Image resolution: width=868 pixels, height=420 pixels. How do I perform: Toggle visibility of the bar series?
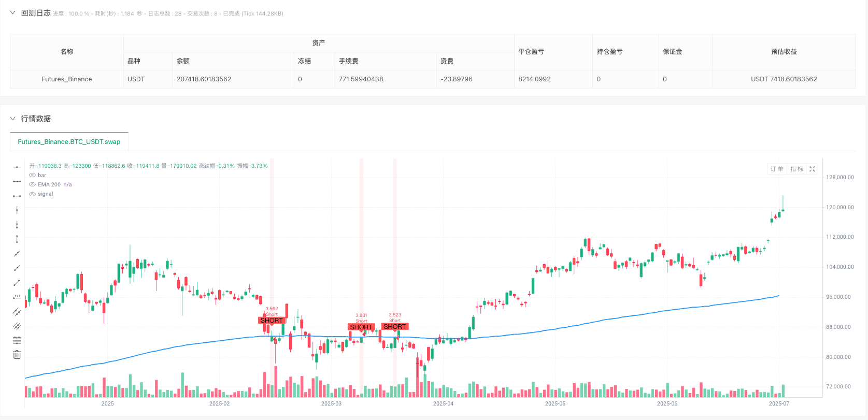pyautogui.click(x=32, y=175)
